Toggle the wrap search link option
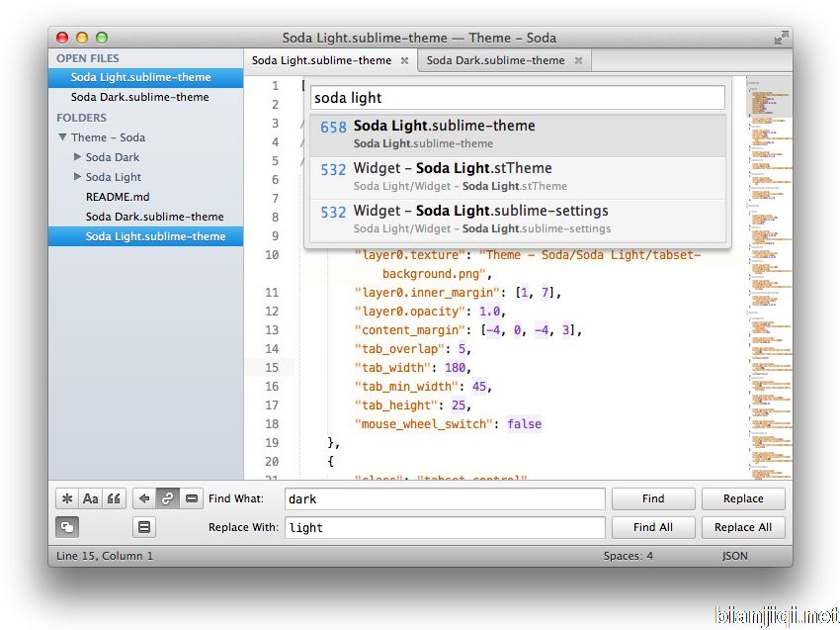The image size is (840, 630). [167, 498]
